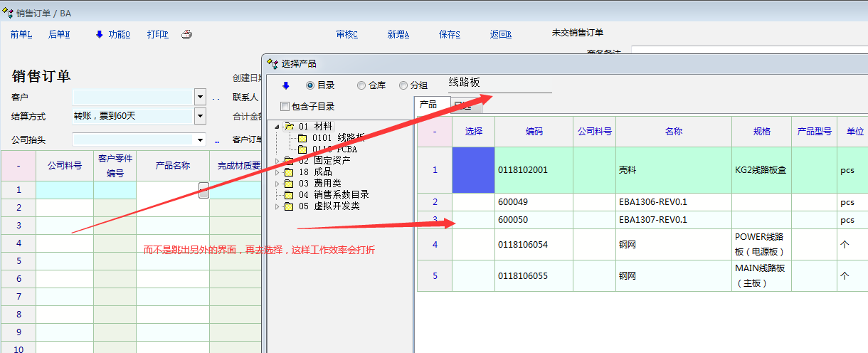
Task: Expand the 02 固定资产 tree node
Action: 278,161
